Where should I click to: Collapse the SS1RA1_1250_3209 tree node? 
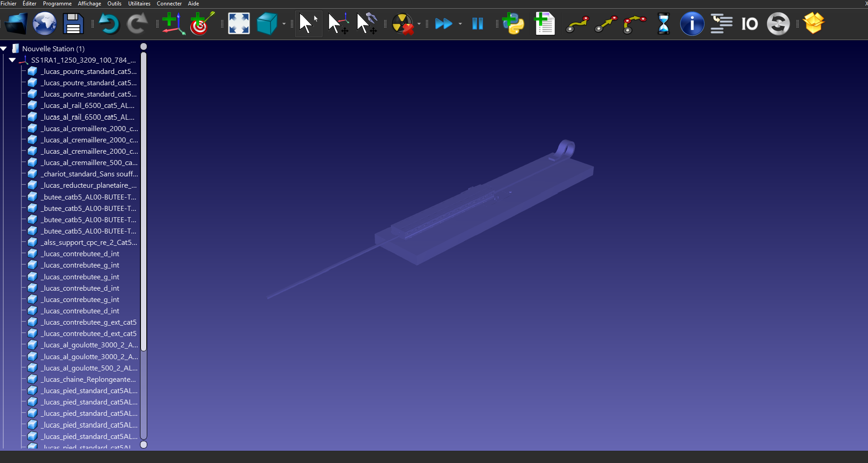[x=13, y=60]
